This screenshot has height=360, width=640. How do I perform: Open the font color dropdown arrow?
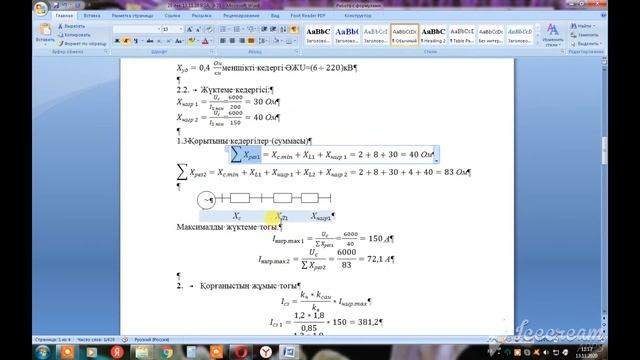211,41
